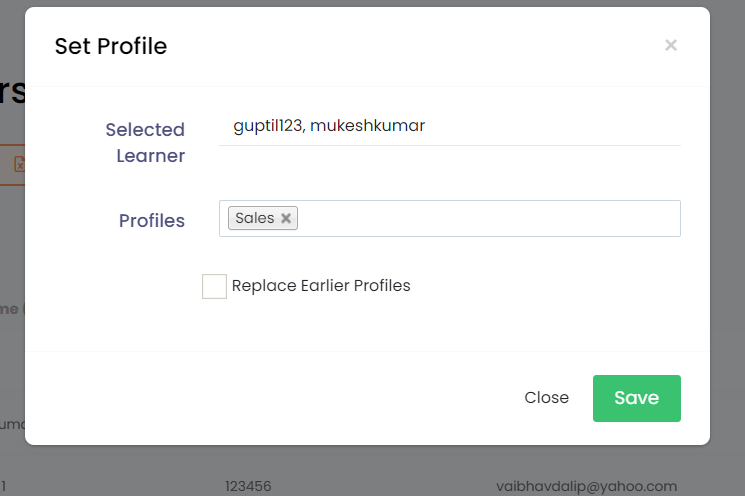Enable the Replace Earlier Profiles checkbox
The width and height of the screenshot is (745, 496).
click(214, 286)
